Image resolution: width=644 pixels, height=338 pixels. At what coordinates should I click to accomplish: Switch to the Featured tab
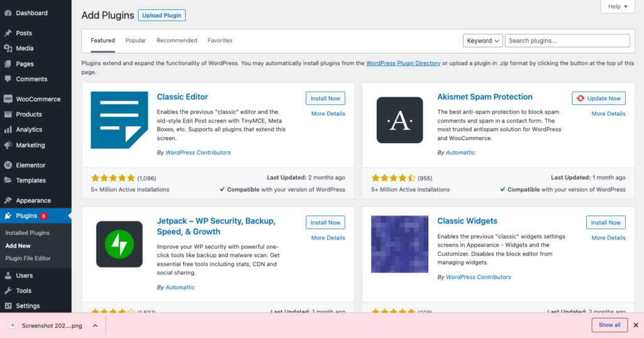(103, 40)
